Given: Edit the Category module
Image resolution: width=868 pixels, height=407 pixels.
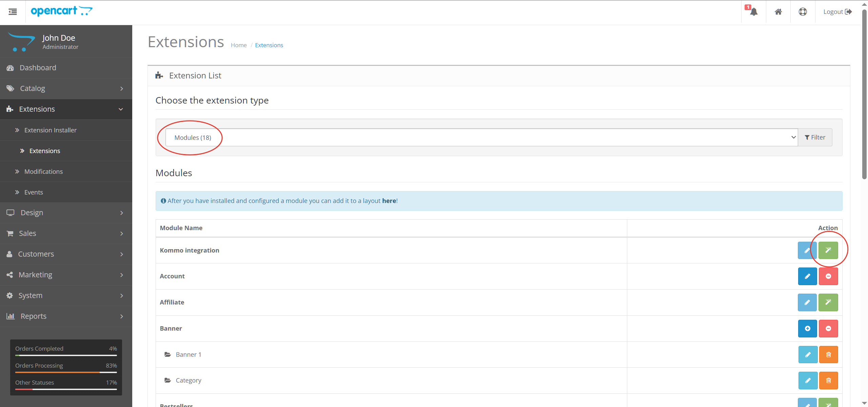Looking at the screenshot, I should click(x=808, y=380).
